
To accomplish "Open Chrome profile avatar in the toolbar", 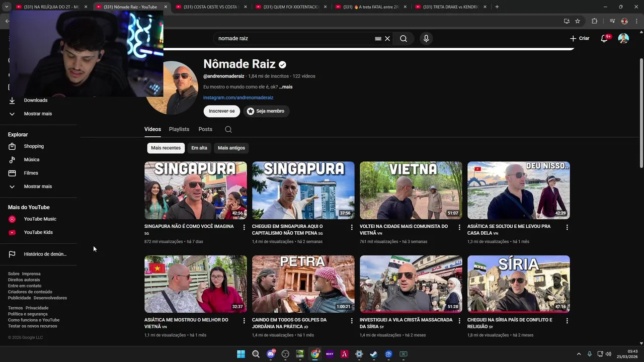I will click(x=624, y=21).
